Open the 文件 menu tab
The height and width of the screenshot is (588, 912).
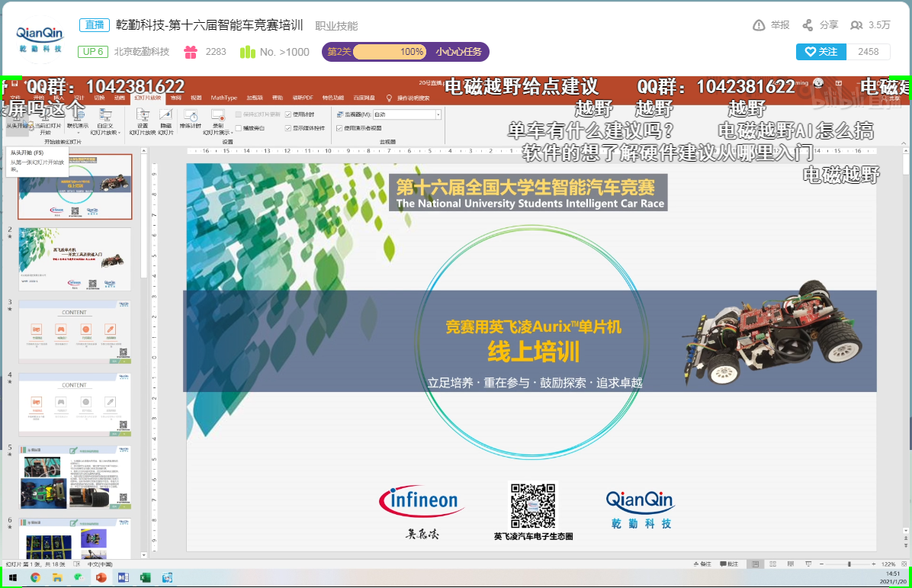pos(15,98)
